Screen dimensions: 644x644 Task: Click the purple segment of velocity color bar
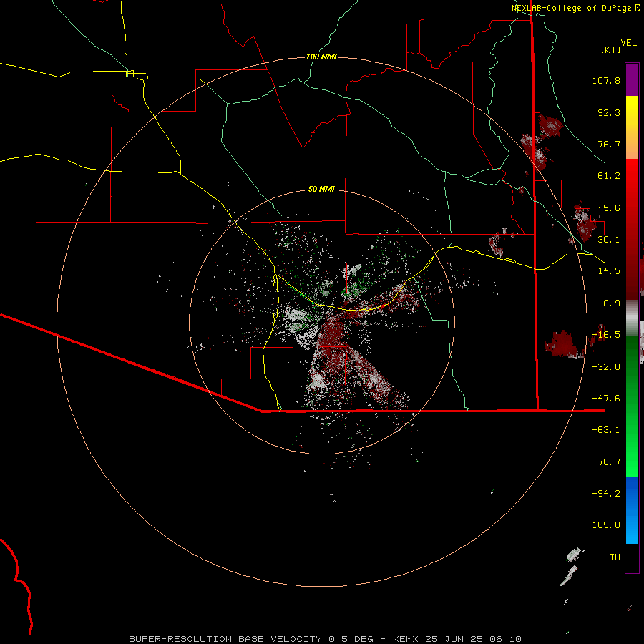[x=632, y=79]
